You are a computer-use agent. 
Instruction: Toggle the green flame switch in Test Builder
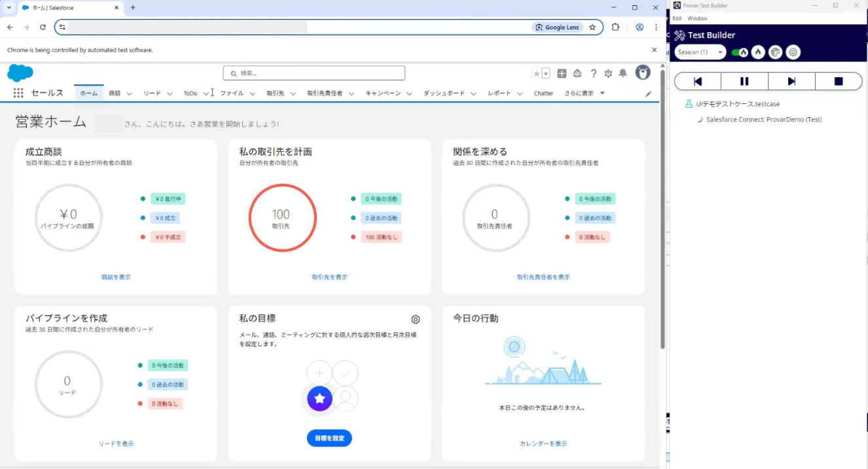coord(740,52)
